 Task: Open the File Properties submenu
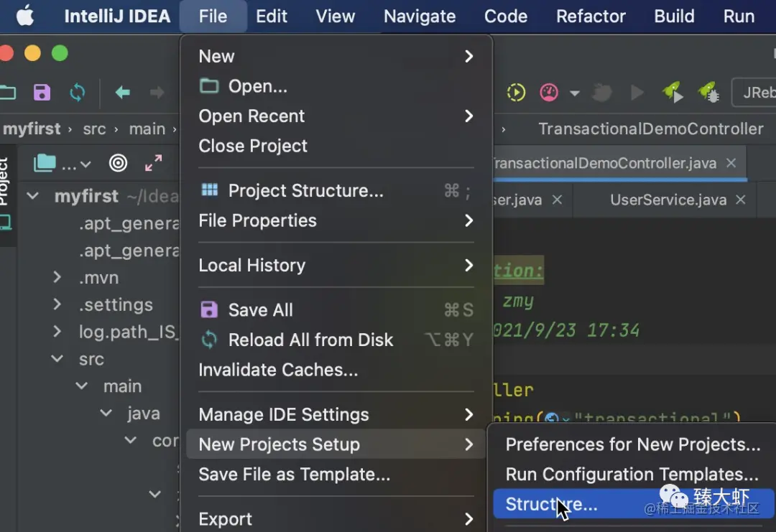click(x=336, y=220)
